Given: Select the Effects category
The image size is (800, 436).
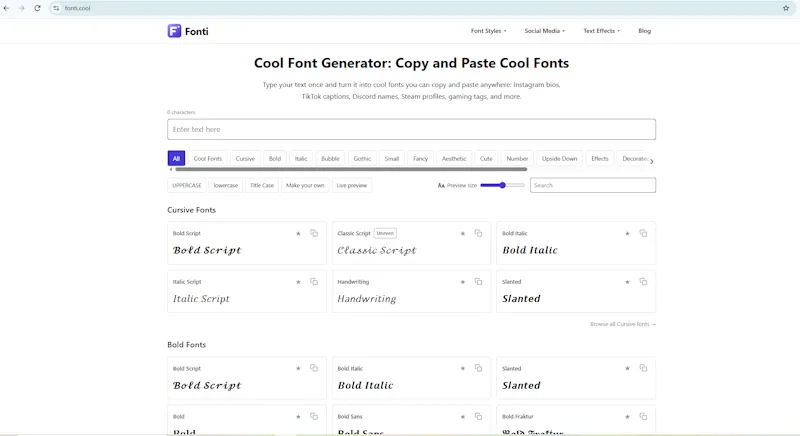Looking at the screenshot, I should point(599,159).
